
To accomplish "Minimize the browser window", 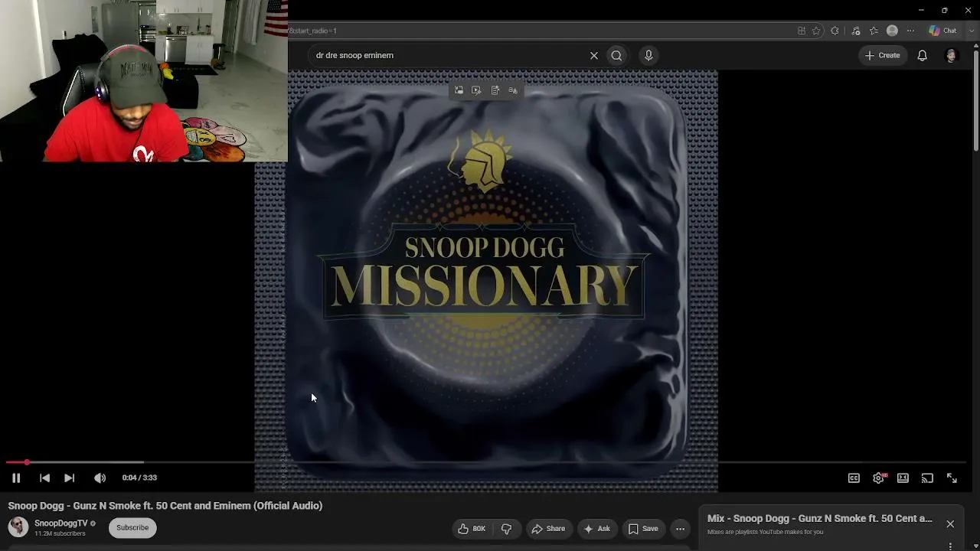I will point(921,10).
